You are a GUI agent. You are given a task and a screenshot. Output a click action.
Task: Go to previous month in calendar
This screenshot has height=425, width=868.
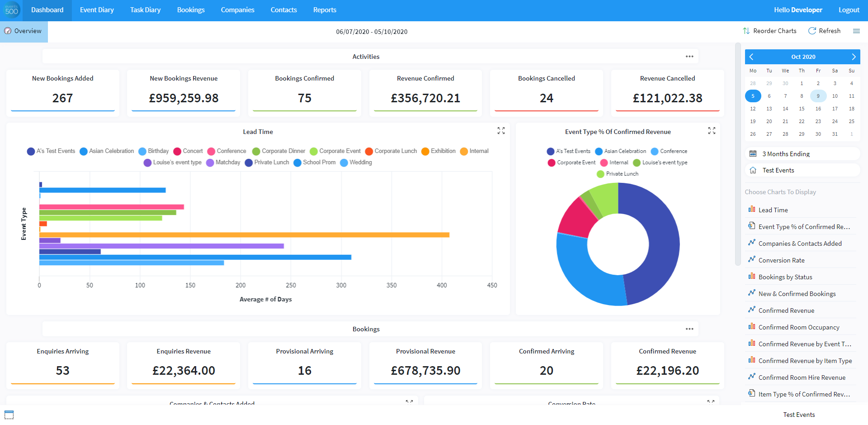[x=751, y=57]
